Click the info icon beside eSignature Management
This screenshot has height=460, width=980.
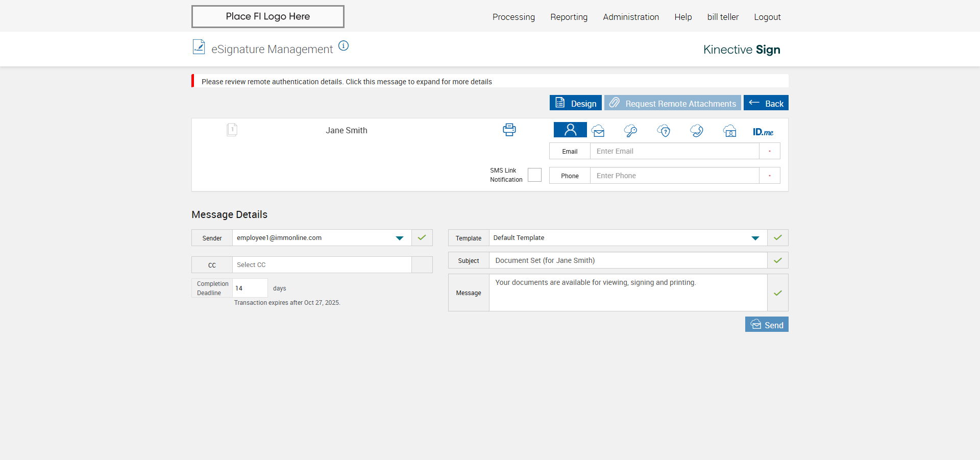point(344,46)
